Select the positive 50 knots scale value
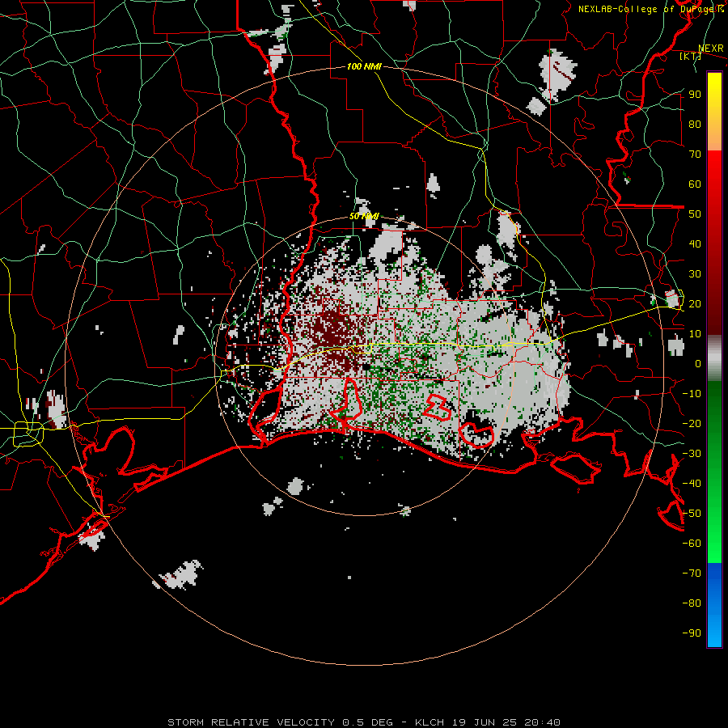 [695, 214]
